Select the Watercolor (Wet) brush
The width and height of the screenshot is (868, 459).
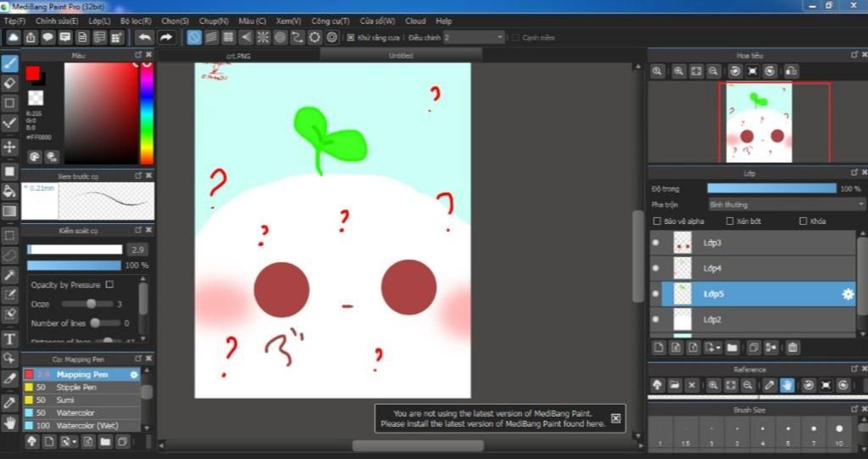(x=81, y=426)
